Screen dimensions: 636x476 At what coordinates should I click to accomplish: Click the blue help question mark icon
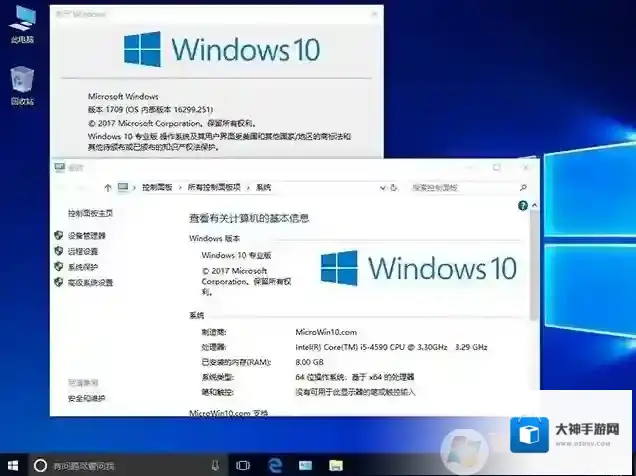[x=522, y=205]
